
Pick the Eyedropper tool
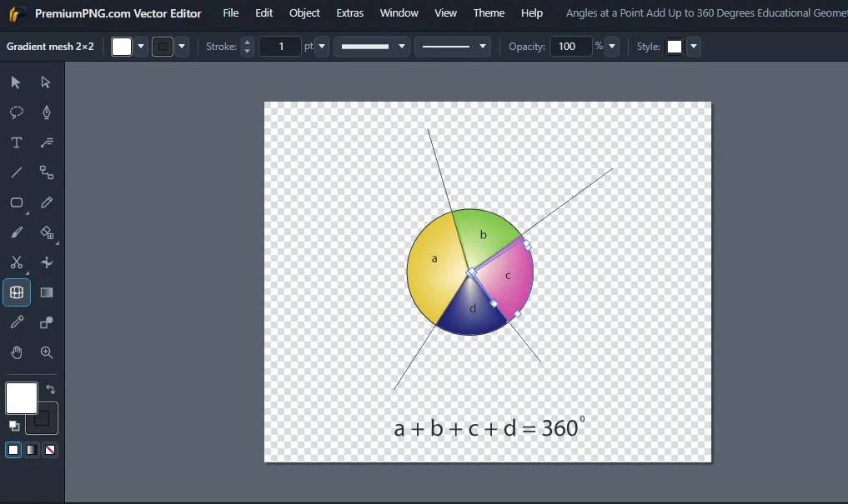point(16,322)
